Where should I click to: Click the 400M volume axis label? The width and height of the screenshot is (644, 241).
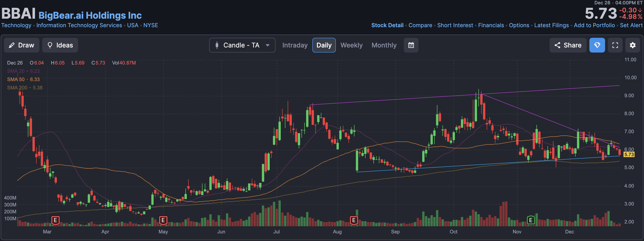point(10,198)
